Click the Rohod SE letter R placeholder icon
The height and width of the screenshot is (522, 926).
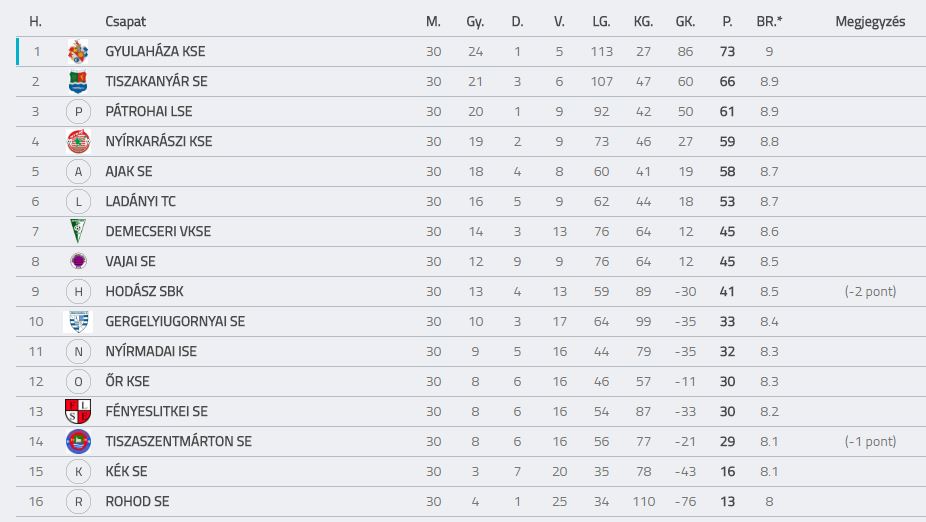pyautogui.click(x=78, y=502)
